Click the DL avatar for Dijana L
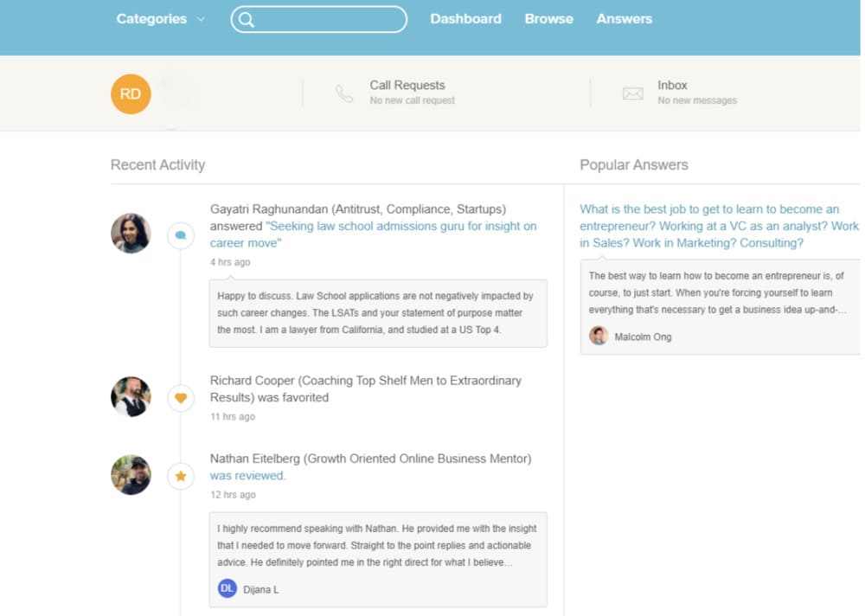865x616 pixels. pos(227,588)
